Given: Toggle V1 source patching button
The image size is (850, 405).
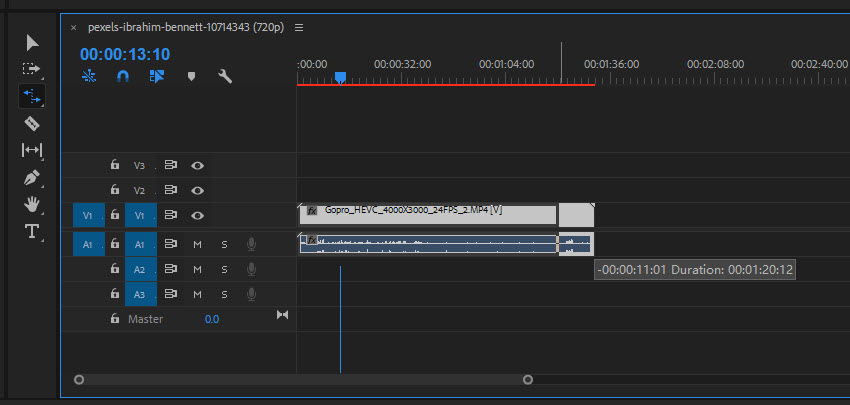Looking at the screenshot, I should click(x=88, y=215).
